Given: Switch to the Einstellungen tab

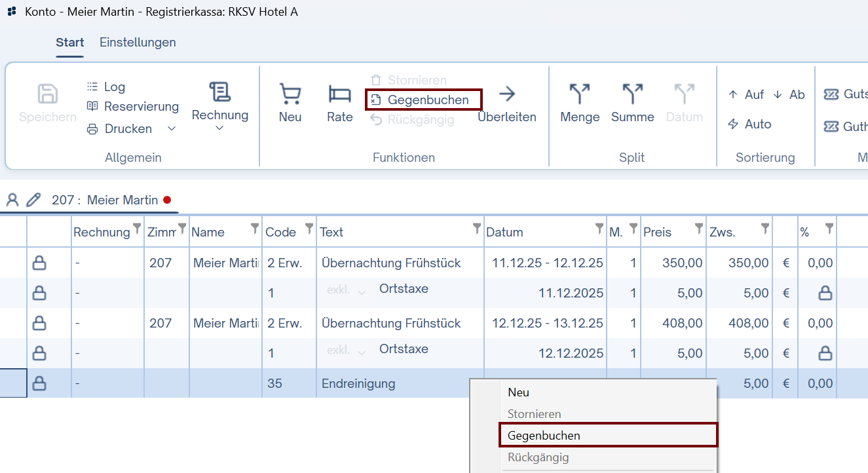Looking at the screenshot, I should click(138, 43).
